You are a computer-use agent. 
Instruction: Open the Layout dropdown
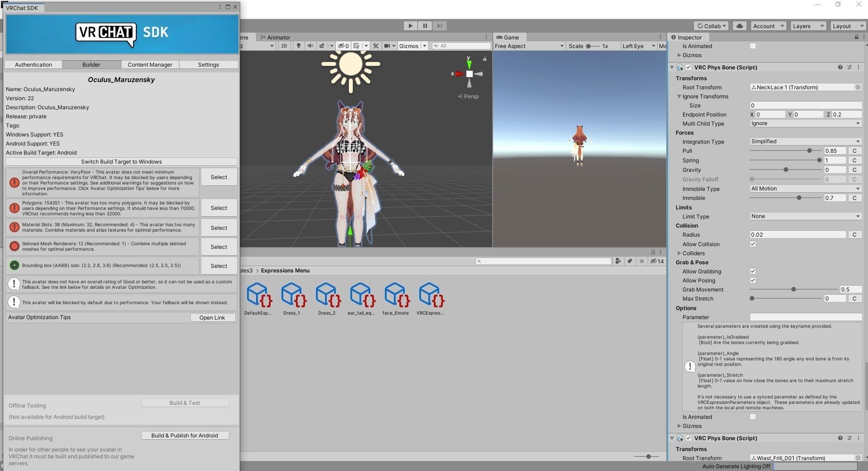click(847, 26)
